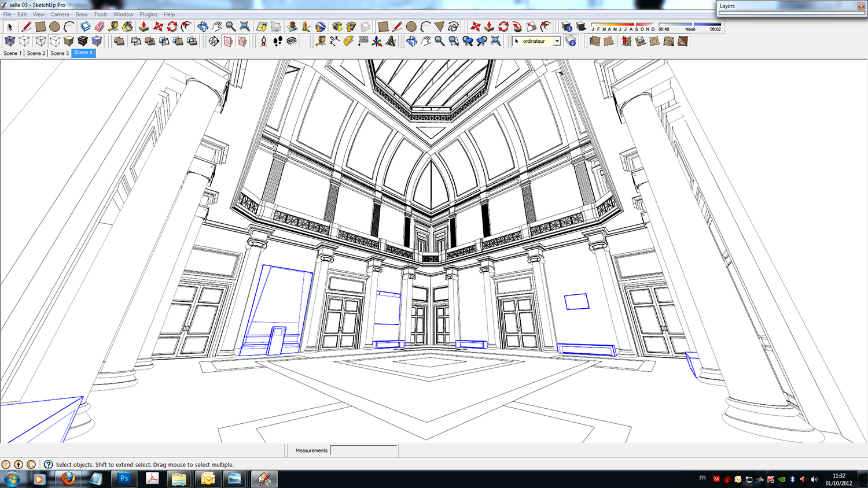Open the Plugins menu

click(148, 14)
